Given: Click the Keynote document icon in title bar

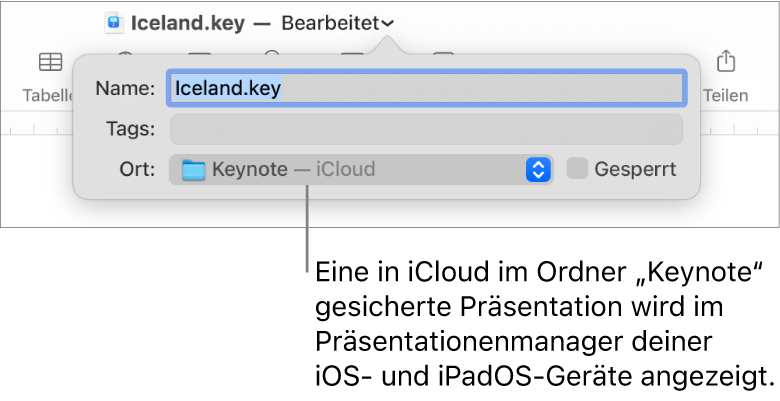Looking at the screenshot, I should click(x=115, y=22).
